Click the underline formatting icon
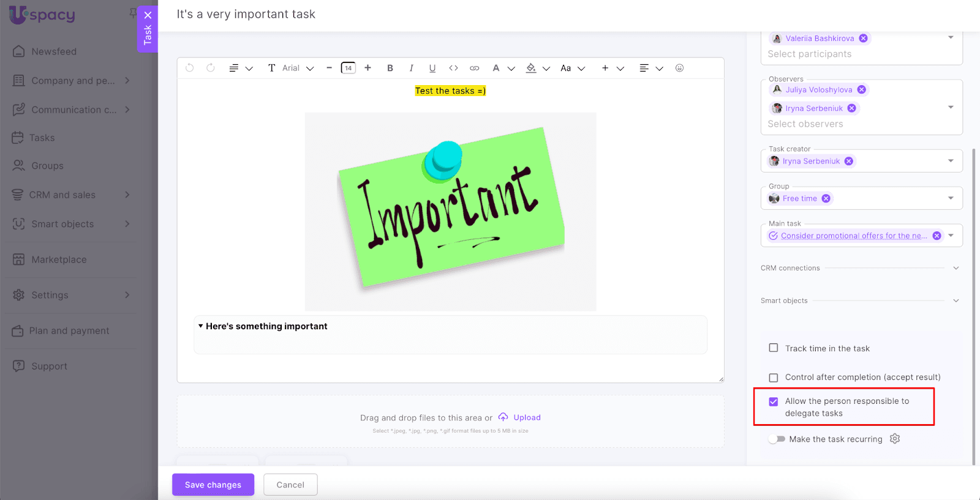Viewport: 980px width, 500px height. point(432,68)
